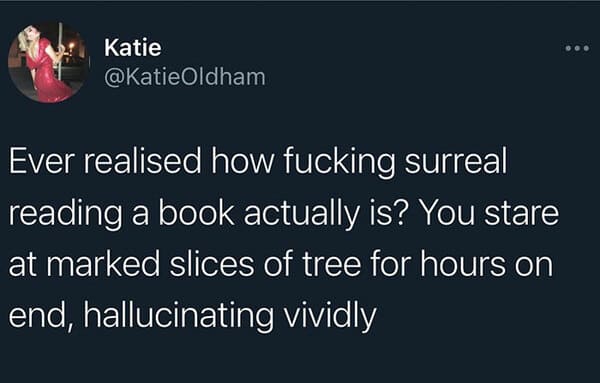Click the word 'end,' on the last line
Image resolution: width=600 pixels, height=383 pixels.
coord(41,316)
